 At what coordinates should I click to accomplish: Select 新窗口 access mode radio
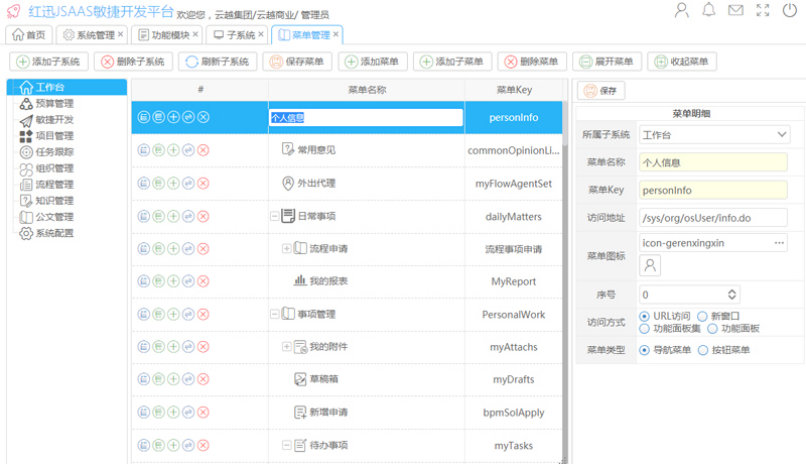point(702,316)
